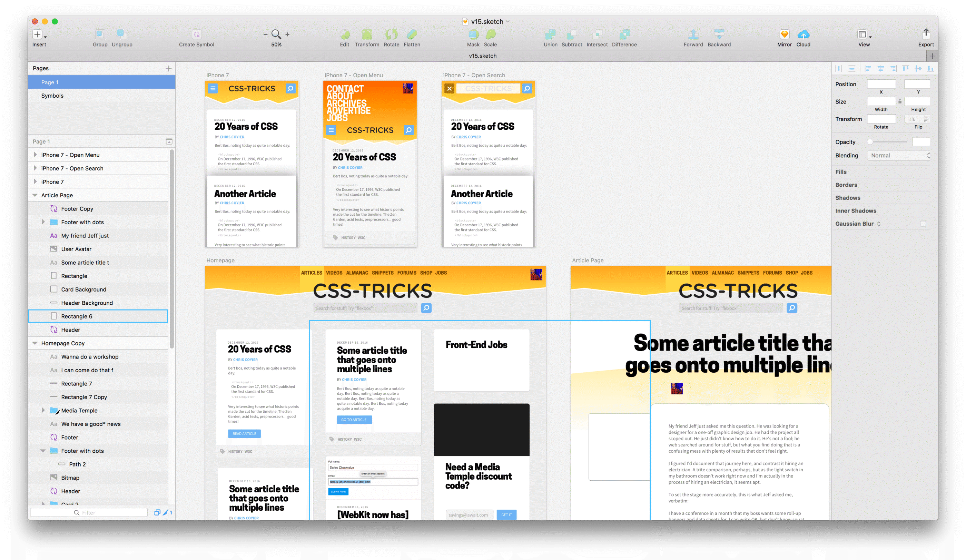Open the Gaussian Blur type selector
This screenshot has width=966, height=560.
[879, 224]
